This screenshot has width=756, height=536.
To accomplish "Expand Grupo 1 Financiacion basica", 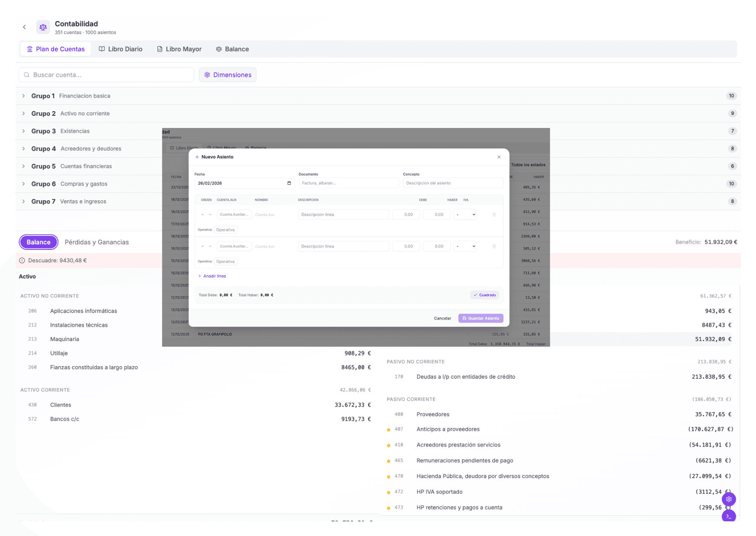I will click(24, 96).
